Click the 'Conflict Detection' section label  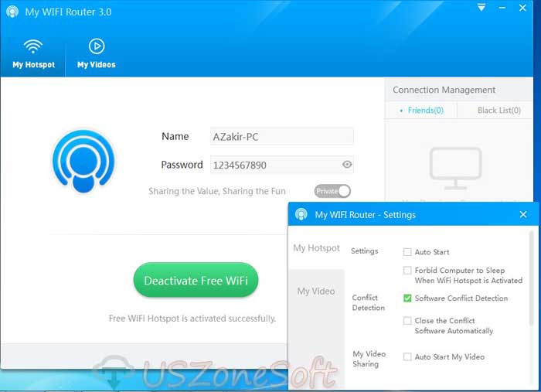(368, 302)
